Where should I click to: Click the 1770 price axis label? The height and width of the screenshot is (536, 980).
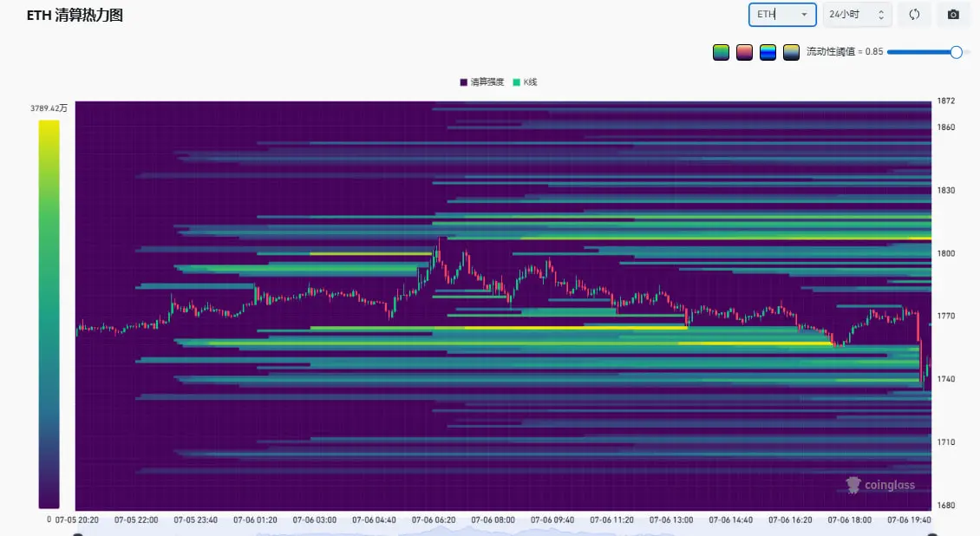945,316
